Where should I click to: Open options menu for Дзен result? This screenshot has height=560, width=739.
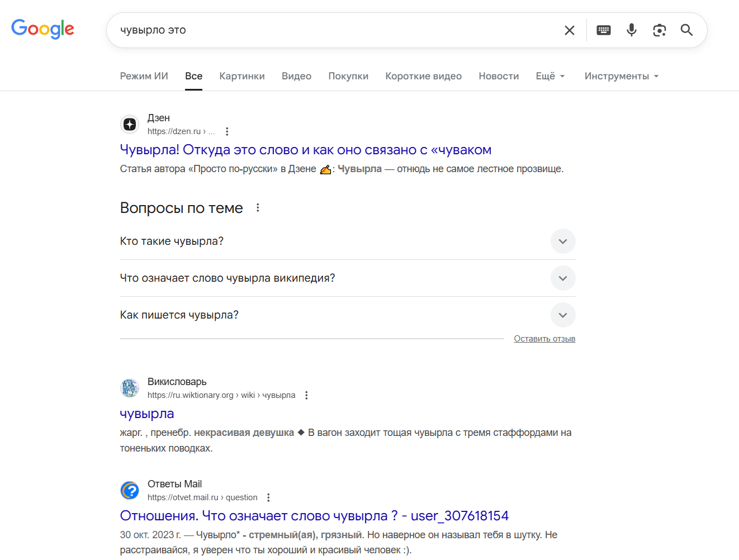(x=227, y=131)
